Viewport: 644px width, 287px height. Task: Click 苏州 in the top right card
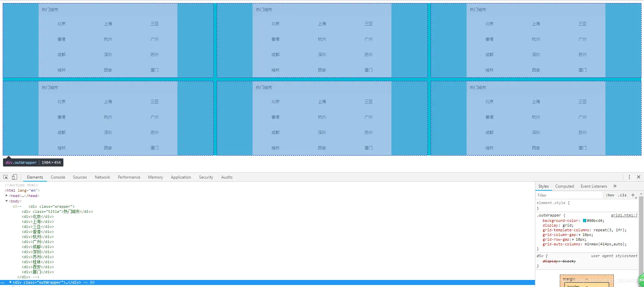coord(583,55)
